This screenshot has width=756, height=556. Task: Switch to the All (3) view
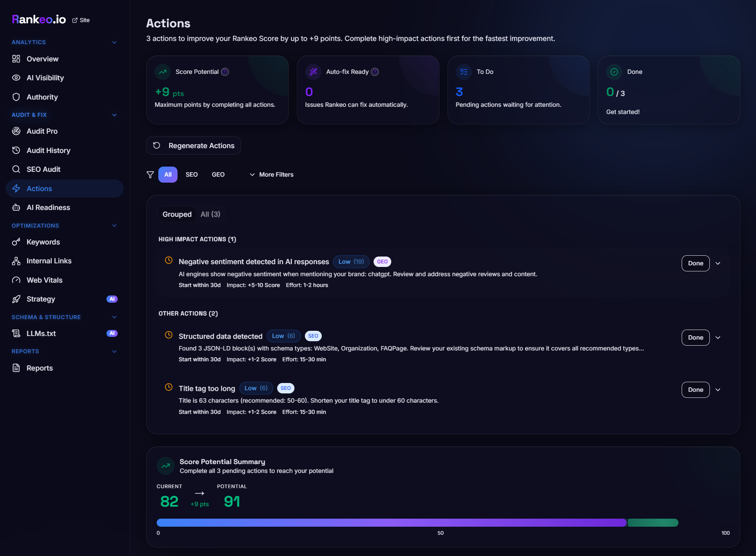(x=210, y=214)
